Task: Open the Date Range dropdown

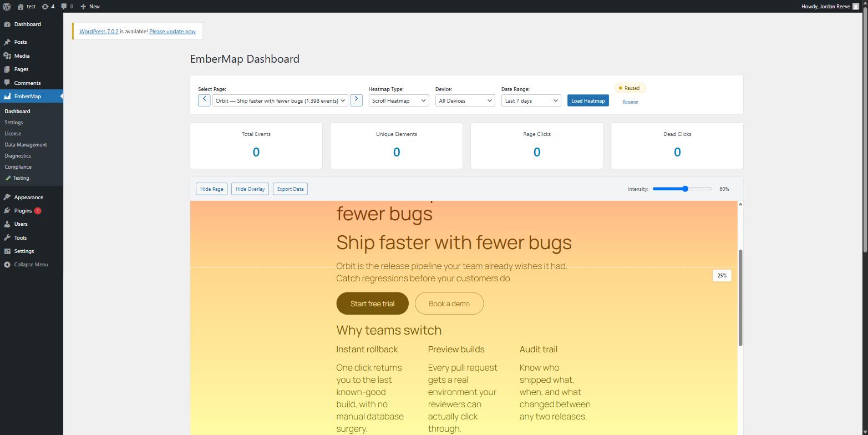Action: [x=531, y=100]
